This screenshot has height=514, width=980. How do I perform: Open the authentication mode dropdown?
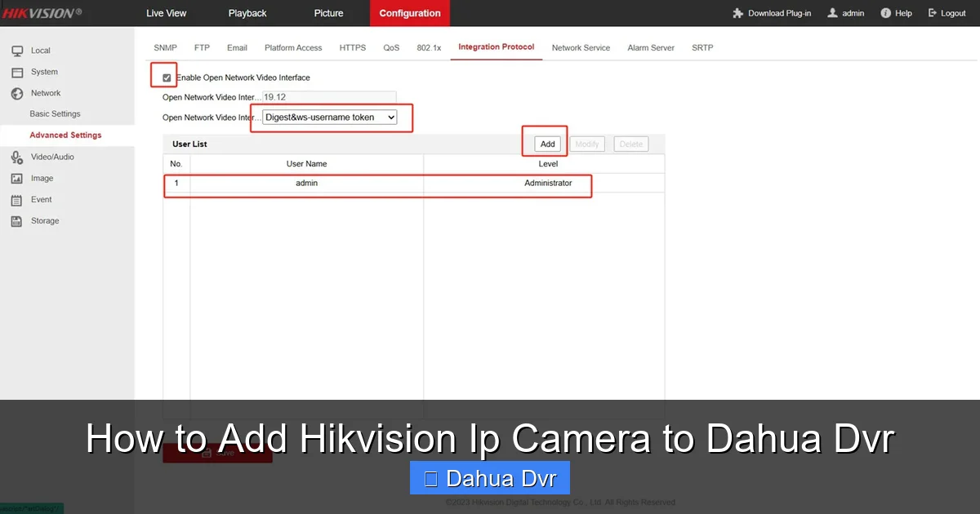[x=385, y=117]
